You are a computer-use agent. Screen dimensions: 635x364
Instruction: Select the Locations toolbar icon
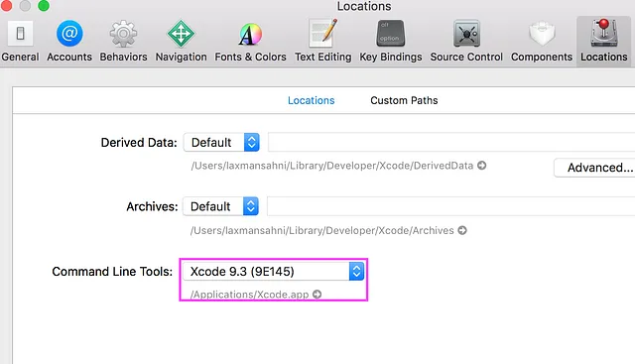tap(604, 42)
